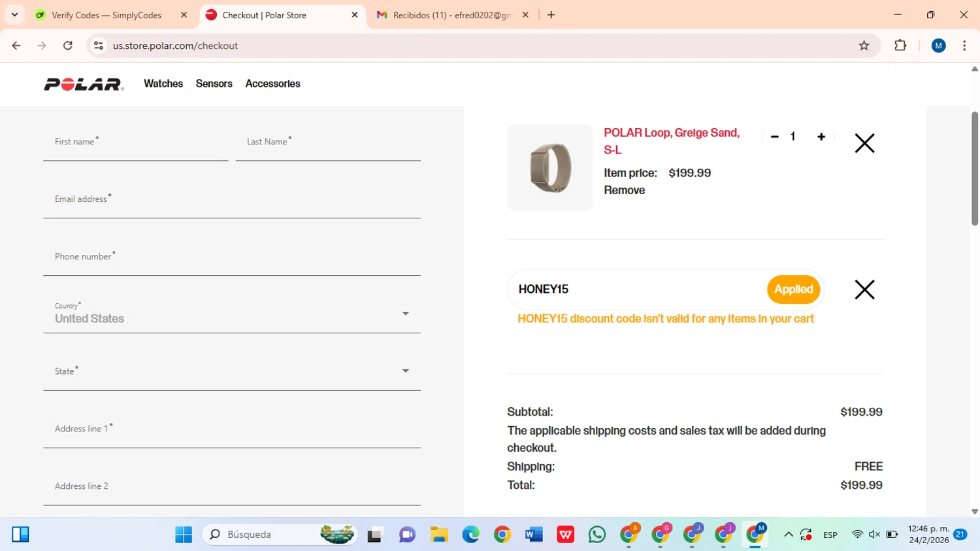View site information icon in address bar
Viewport: 980px width, 551px height.
[x=99, y=46]
